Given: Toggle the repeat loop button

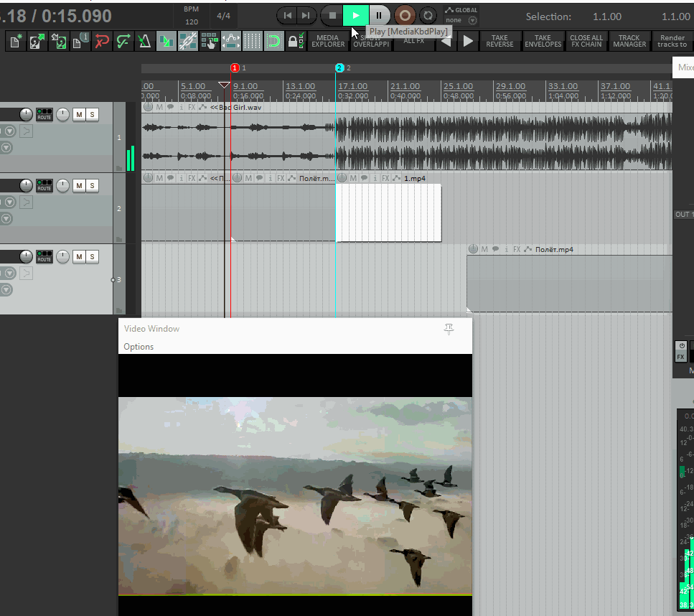Looking at the screenshot, I should (428, 15).
